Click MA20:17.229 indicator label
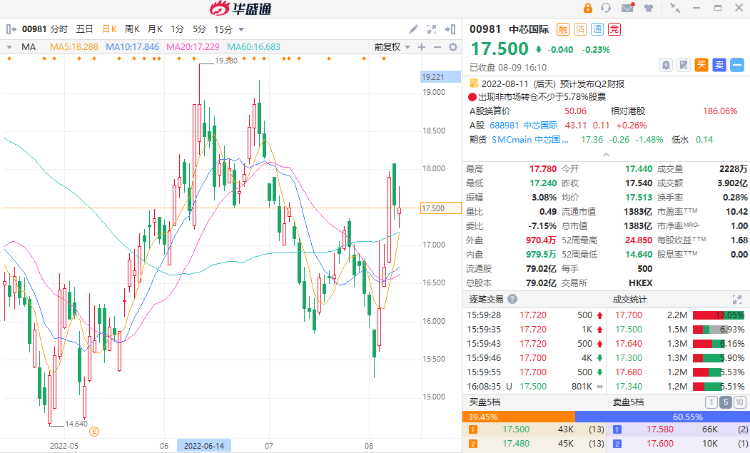Image resolution: width=750 pixels, height=453 pixels. pos(193,47)
